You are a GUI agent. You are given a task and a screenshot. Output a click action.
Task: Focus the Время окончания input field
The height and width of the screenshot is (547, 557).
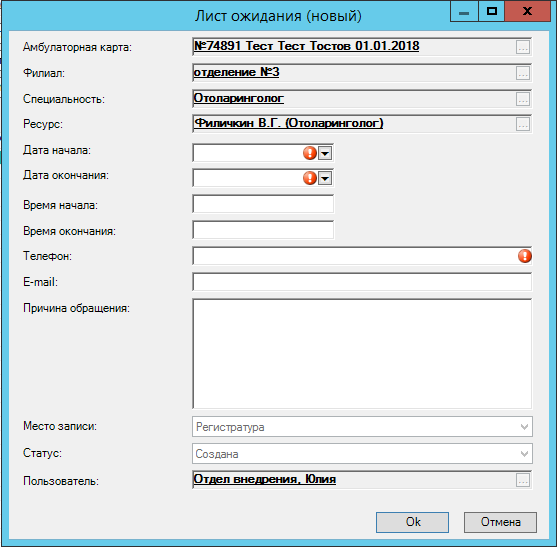click(x=263, y=230)
